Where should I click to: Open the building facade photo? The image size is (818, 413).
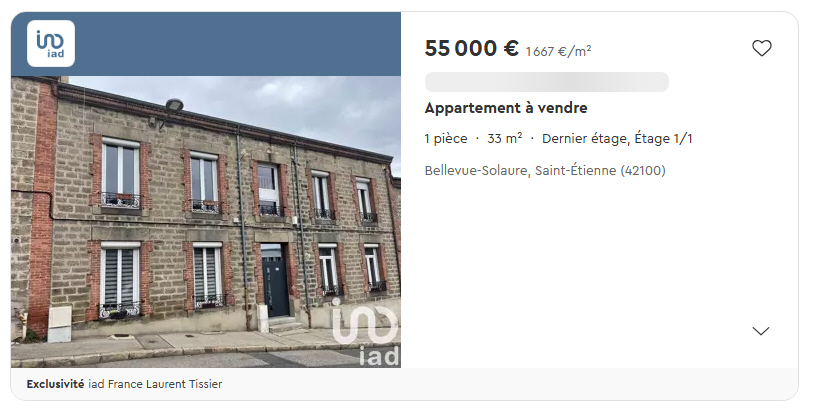pyautogui.click(x=206, y=222)
